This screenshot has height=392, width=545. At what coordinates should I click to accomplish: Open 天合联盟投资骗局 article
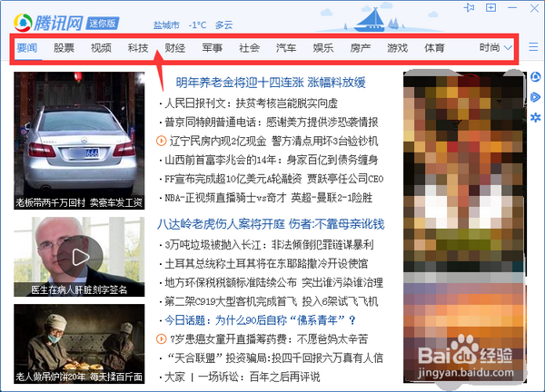[x=274, y=358]
